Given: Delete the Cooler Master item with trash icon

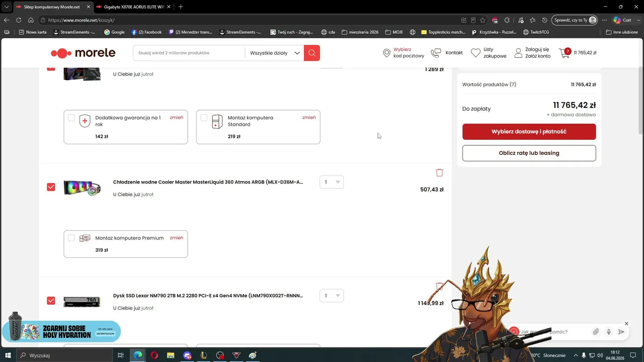Looking at the screenshot, I should click(439, 172).
